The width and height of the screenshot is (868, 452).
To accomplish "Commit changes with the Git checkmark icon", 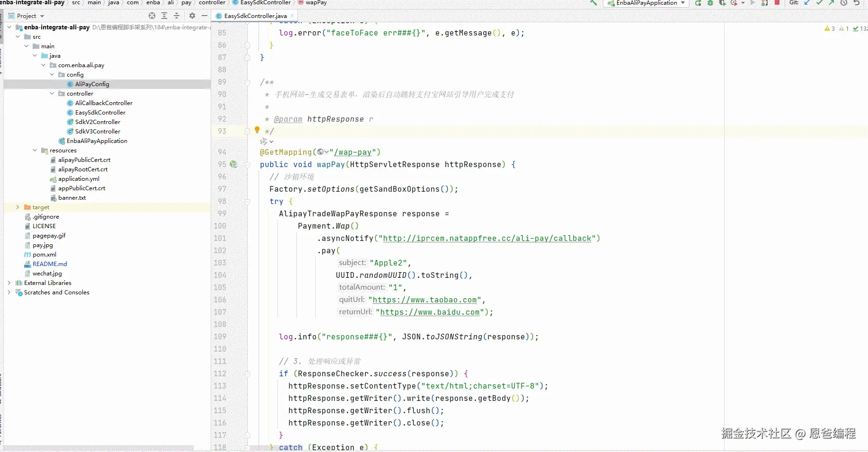I will 819,3.
